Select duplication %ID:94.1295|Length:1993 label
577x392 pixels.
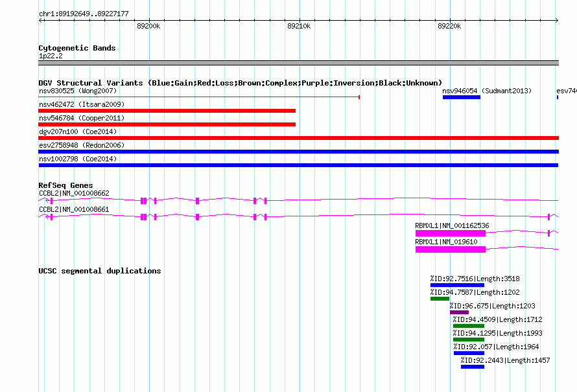[x=497, y=333]
